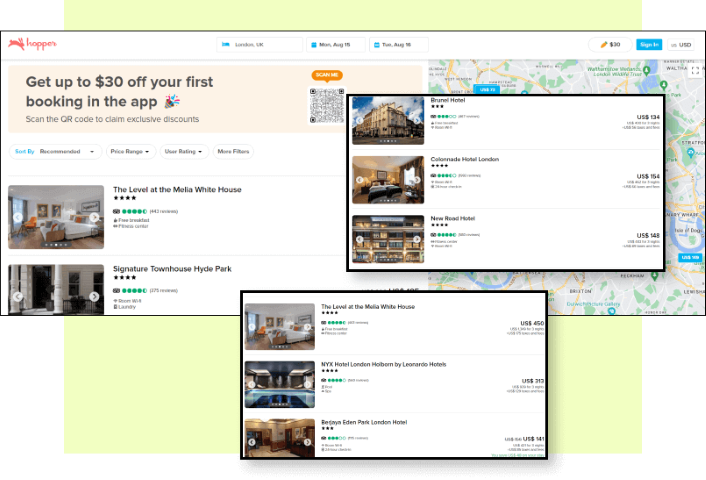Open Brunel Hotel listing
Viewport: 706px width, 480px height.
pyautogui.click(x=448, y=100)
